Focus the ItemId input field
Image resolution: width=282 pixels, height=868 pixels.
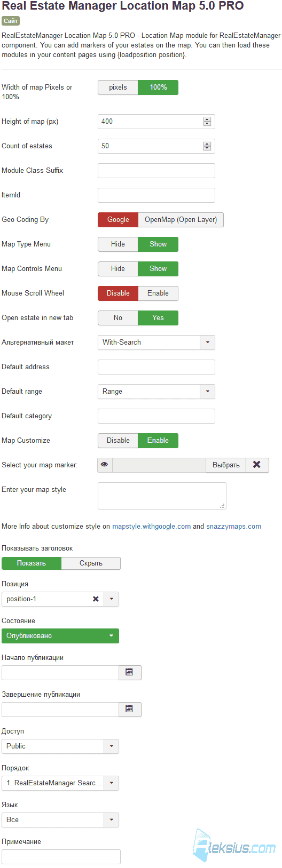coord(156,195)
